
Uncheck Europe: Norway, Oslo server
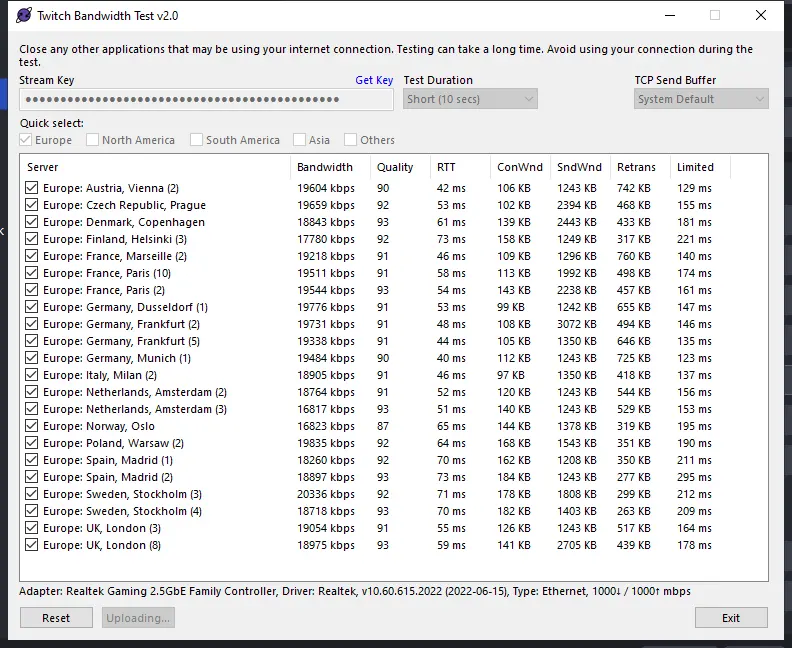pos(31,426)
